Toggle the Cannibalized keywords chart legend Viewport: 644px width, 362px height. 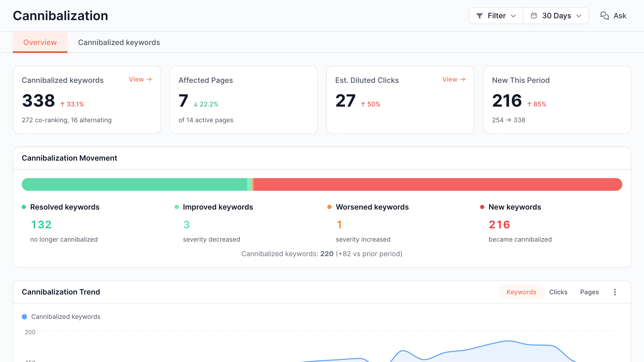click(x=61, y=316)
